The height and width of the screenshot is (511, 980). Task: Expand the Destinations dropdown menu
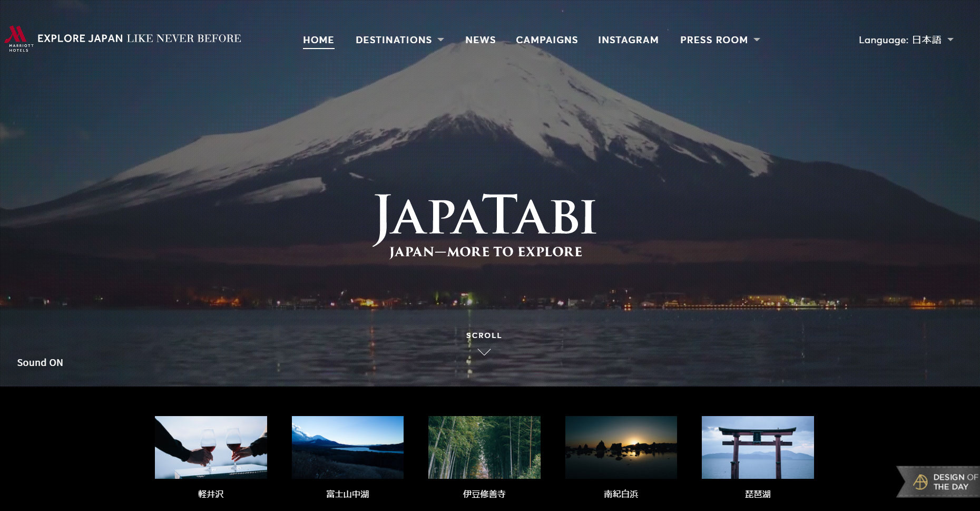coord(400,40)
